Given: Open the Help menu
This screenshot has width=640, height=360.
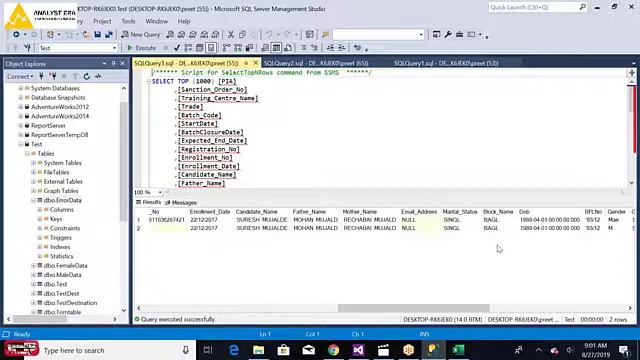Looking at the screenshot, I should [184, 21].
